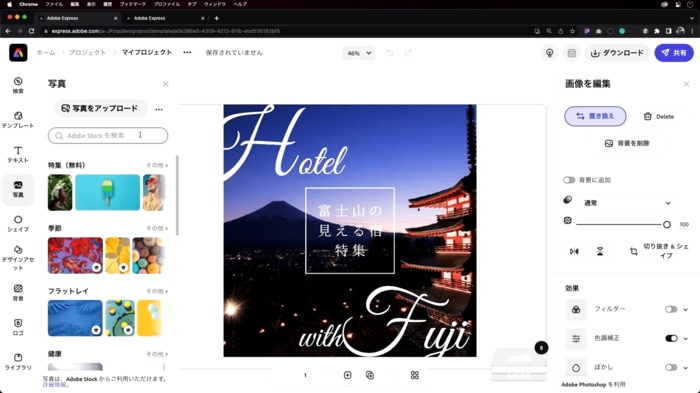The height and width of the screenshot is (393, 700).
Task: Click the lightbulb tips icon
Action: (550, 53)
